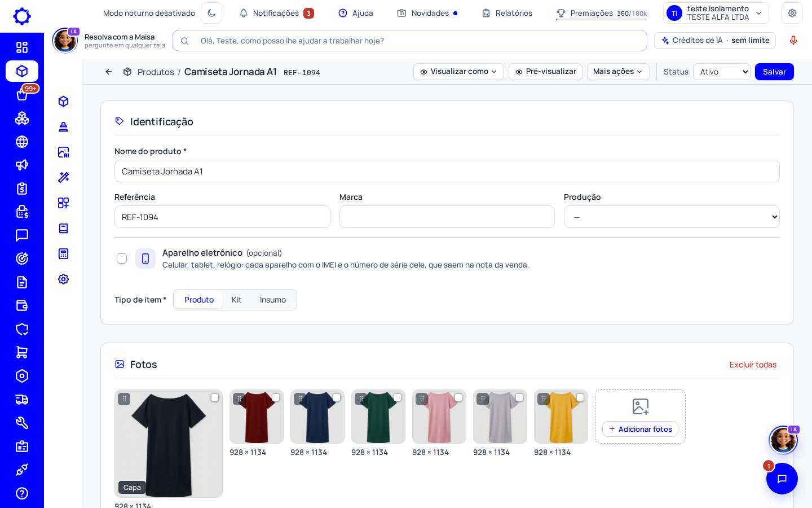Click the shield check icon in the blue sidebar

[22, 329]
